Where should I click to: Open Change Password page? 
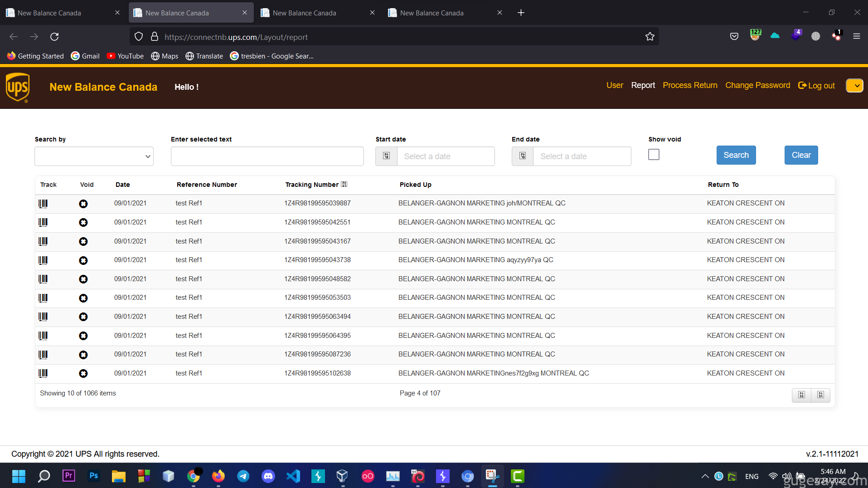coord(757,85)
